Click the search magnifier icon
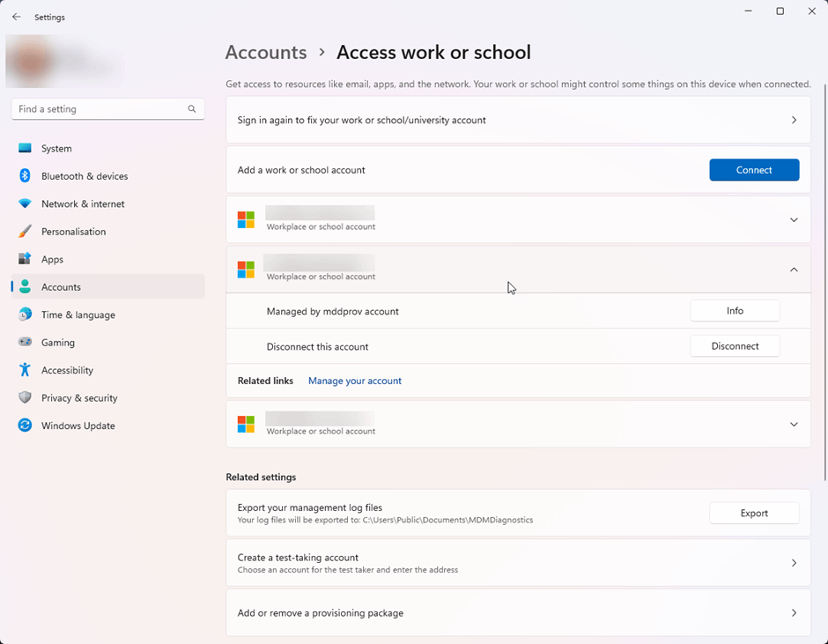Viewport: 828px width, 644px height. click(x=192, y=109)
